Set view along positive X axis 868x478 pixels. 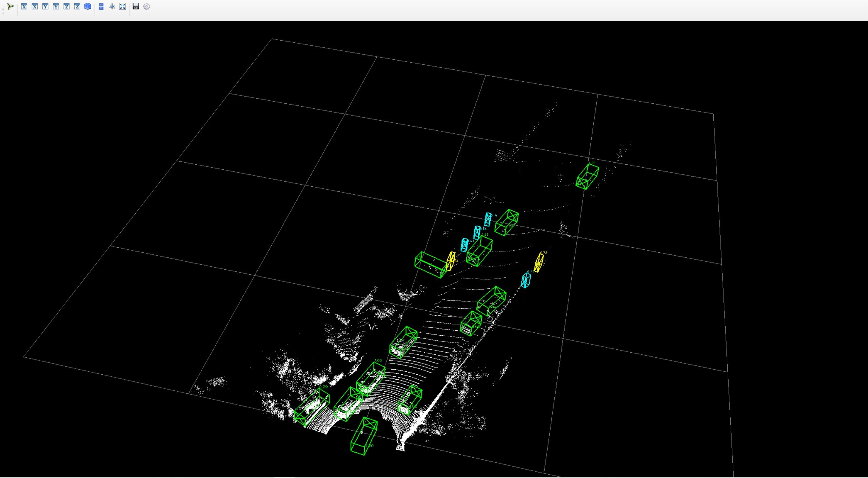(24, 6)
